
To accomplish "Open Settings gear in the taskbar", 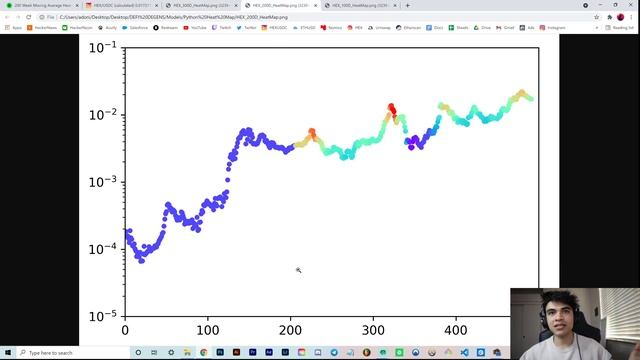I will [171, 353].
